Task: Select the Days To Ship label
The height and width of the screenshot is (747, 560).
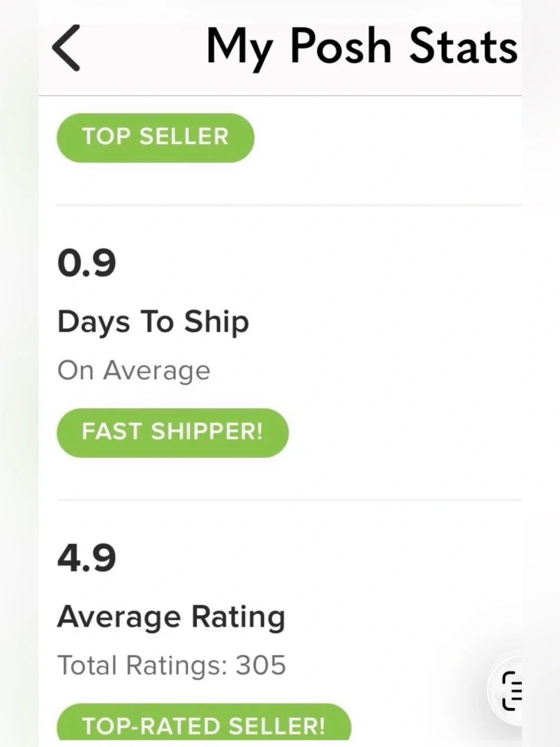Action: 153,322
